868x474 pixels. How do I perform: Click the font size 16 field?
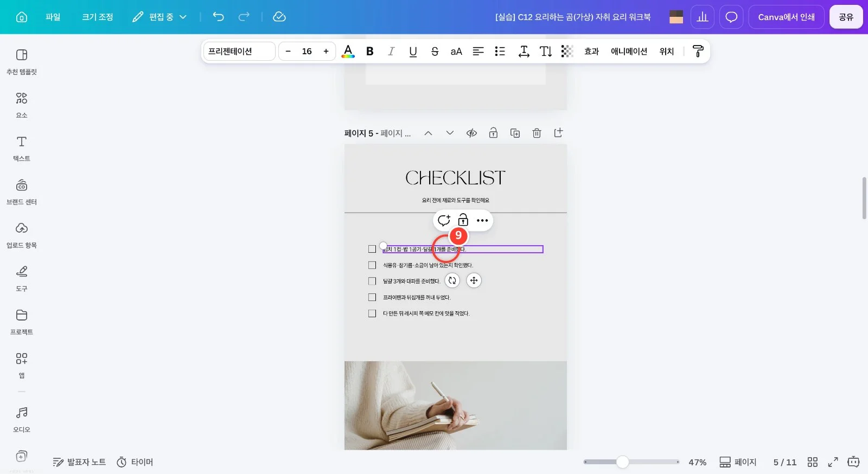click(307, 51)
